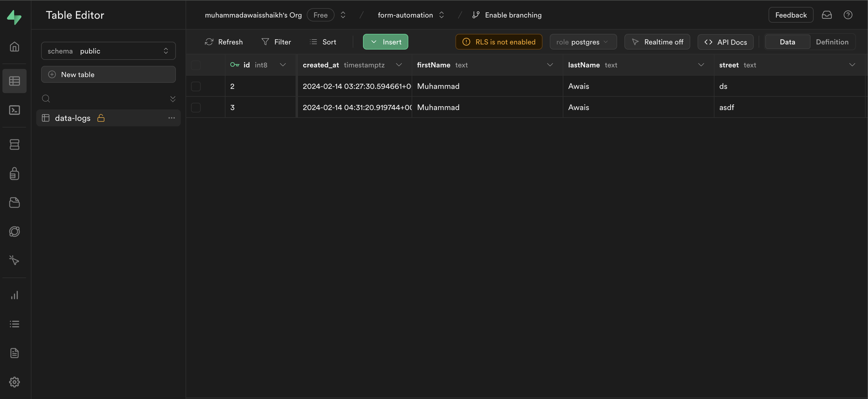Select the row with id 2 checkbox

pos(196,86)
